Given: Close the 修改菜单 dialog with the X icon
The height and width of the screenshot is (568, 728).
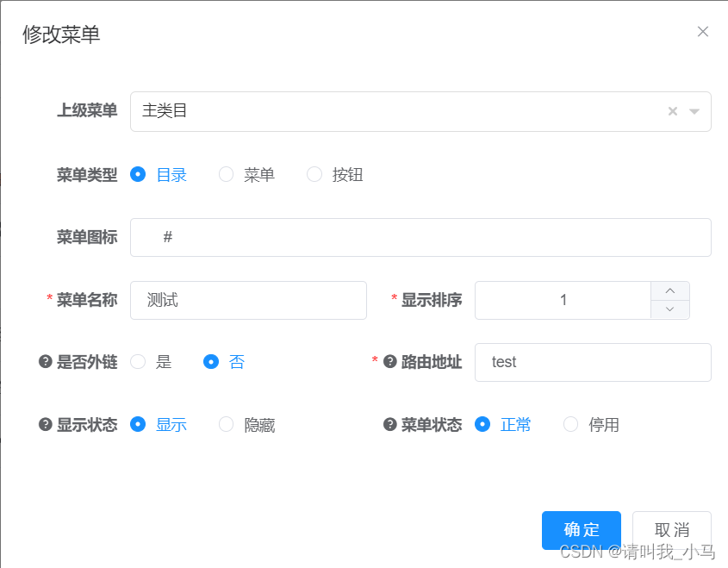Looking at the screenshot, I should pyautogui.click(x=702, y=32).
